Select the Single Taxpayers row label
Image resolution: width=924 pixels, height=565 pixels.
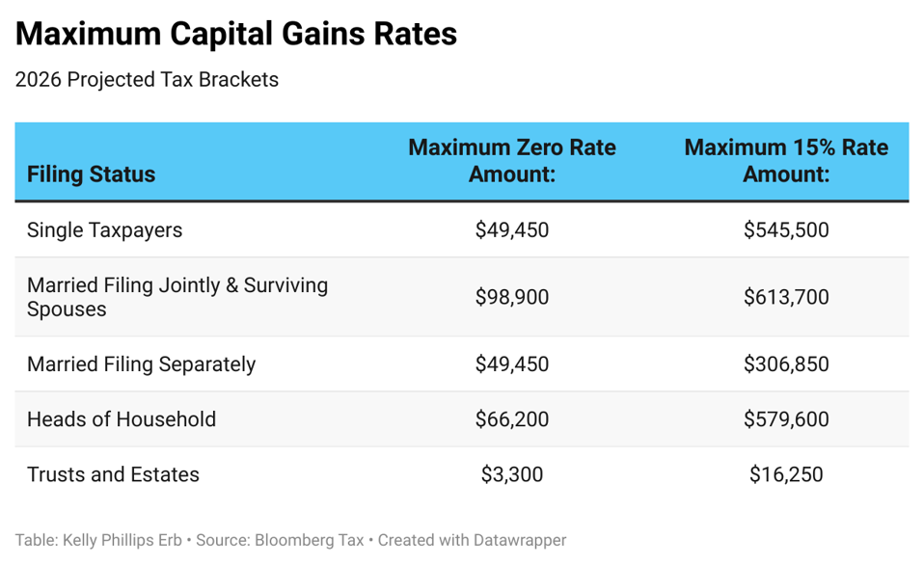pos(104,230)
